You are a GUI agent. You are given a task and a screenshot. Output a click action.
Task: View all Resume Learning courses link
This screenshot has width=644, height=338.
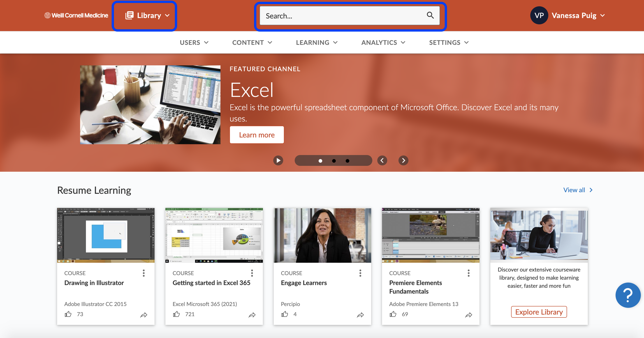578,190
